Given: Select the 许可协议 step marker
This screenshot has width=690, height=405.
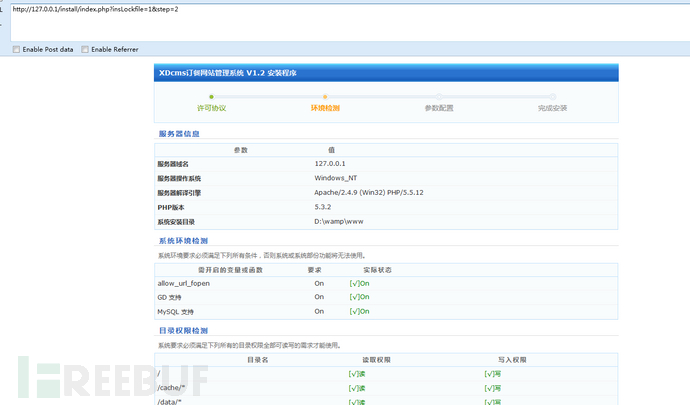Looking at the screenshot, I should pyautogui.click(x=212, y=97).
